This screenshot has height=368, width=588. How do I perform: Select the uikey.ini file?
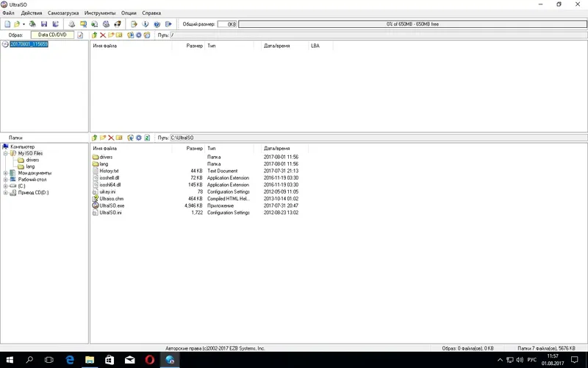[x=107, y=192]
